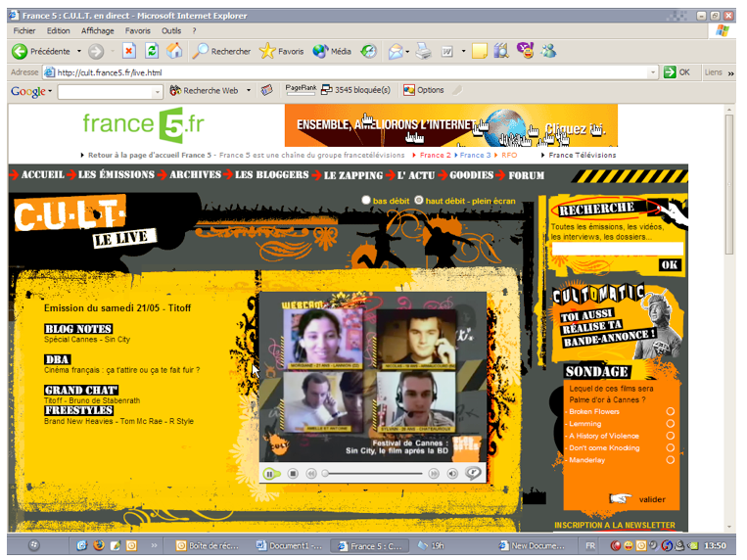Expand the Mail button dropdown arrow

coord(407,52)
